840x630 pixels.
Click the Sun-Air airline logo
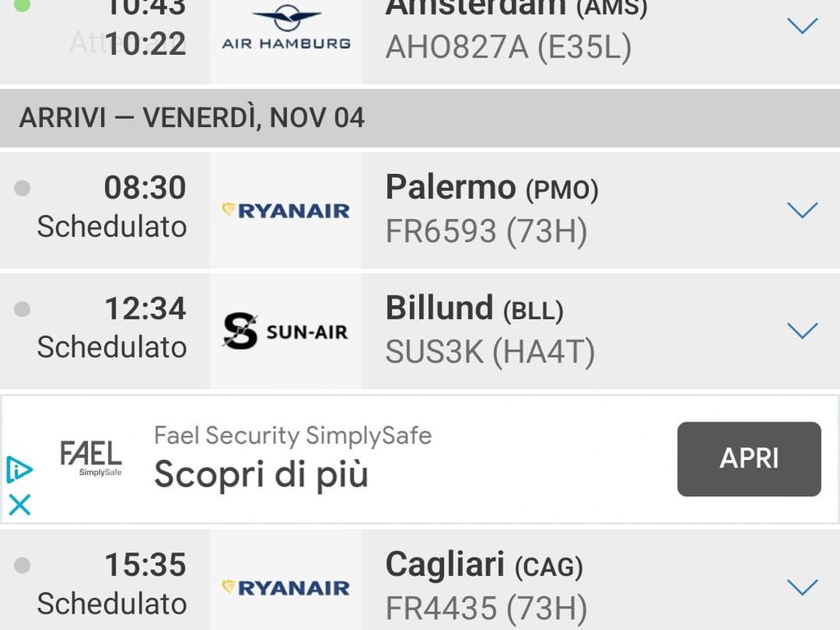(x=285, y=331)
